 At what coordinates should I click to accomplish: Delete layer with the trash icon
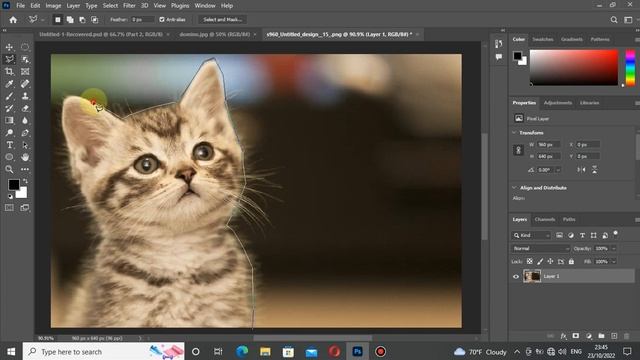[627, 336]
